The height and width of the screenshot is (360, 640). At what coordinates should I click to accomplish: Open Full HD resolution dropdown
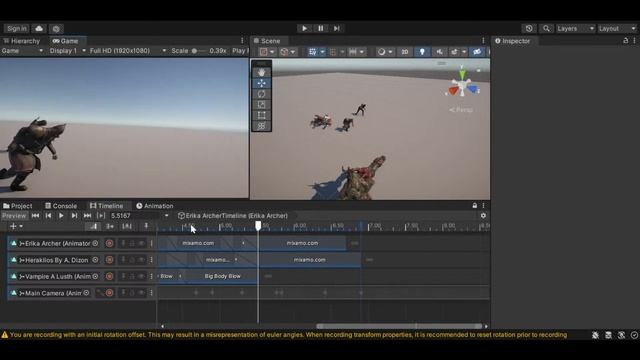[x=128, y=51]
